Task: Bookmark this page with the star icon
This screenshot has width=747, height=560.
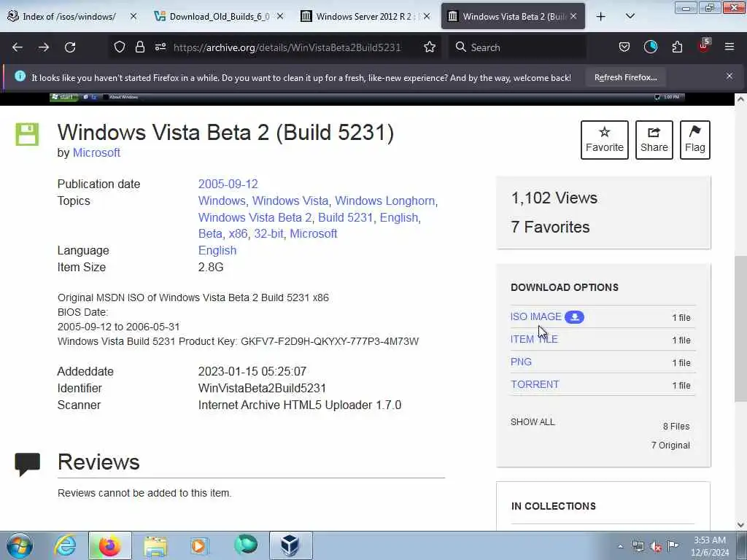Action: 430,47
